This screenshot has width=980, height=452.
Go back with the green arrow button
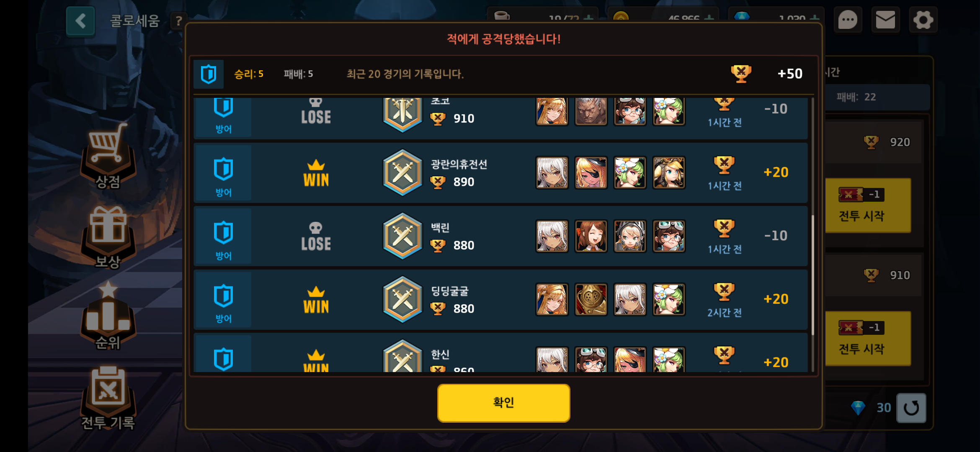click(80, 21)
